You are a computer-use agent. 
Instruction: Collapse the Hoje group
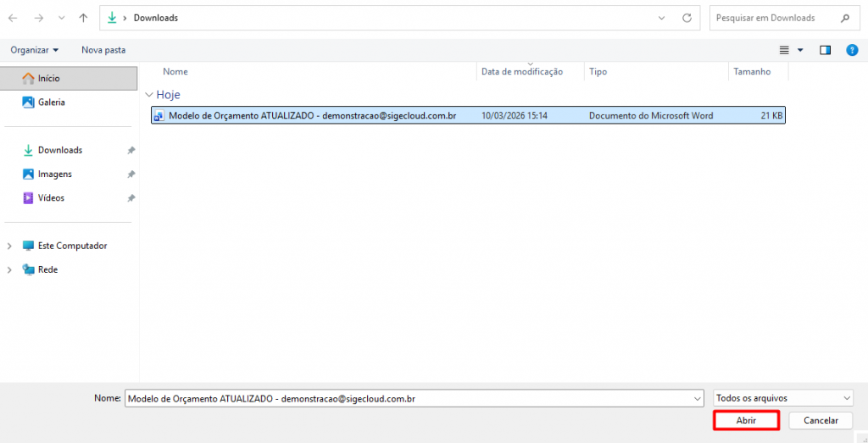(x=149, y=95)
